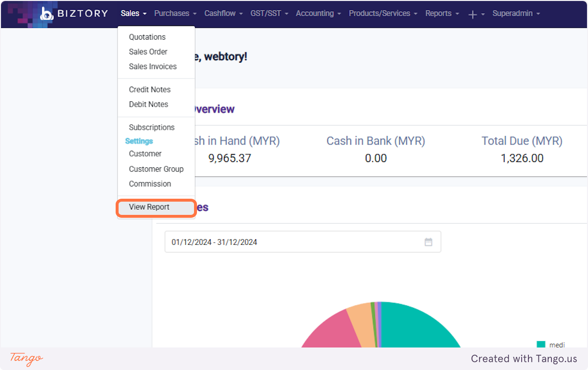The width and height of the screenshot is (588, 370).
Task: Click Cash in Hand value 9,965.37
Action: click(x=229, y=159)
